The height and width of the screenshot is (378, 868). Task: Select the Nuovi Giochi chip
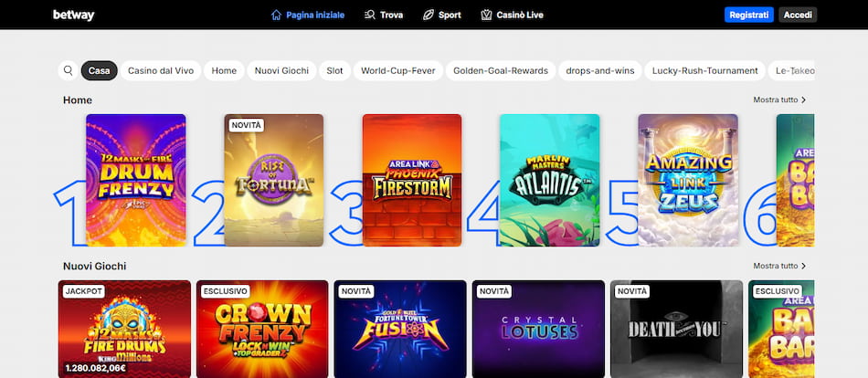[281, 71]
